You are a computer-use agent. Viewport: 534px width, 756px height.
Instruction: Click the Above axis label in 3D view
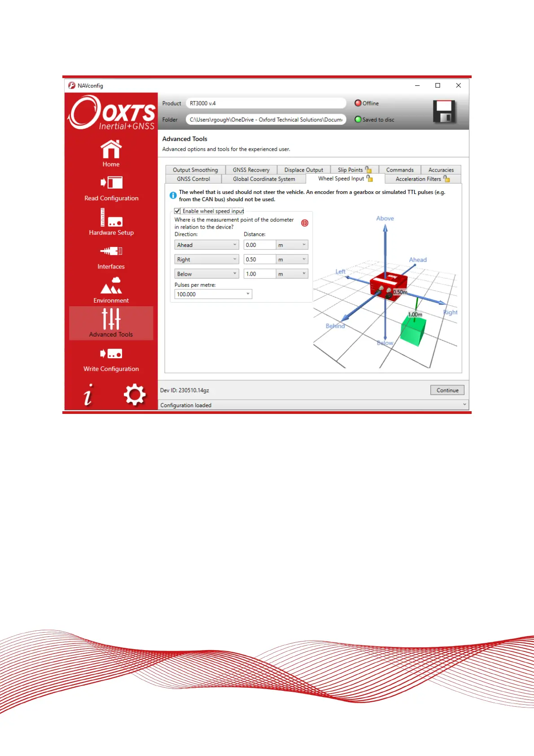pyautogui.click(x=385, y=218)
